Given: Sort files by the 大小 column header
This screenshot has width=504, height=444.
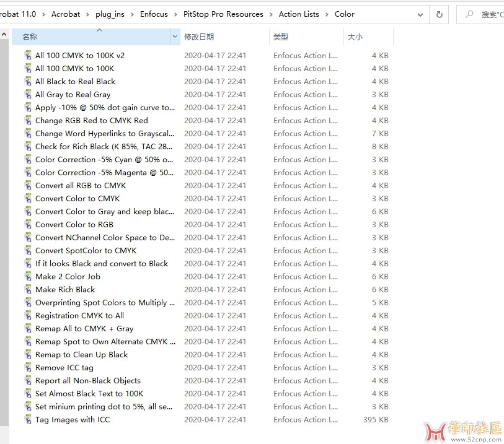Looking at the screenshot, I should pyautogui.click(x=369, y=37).
